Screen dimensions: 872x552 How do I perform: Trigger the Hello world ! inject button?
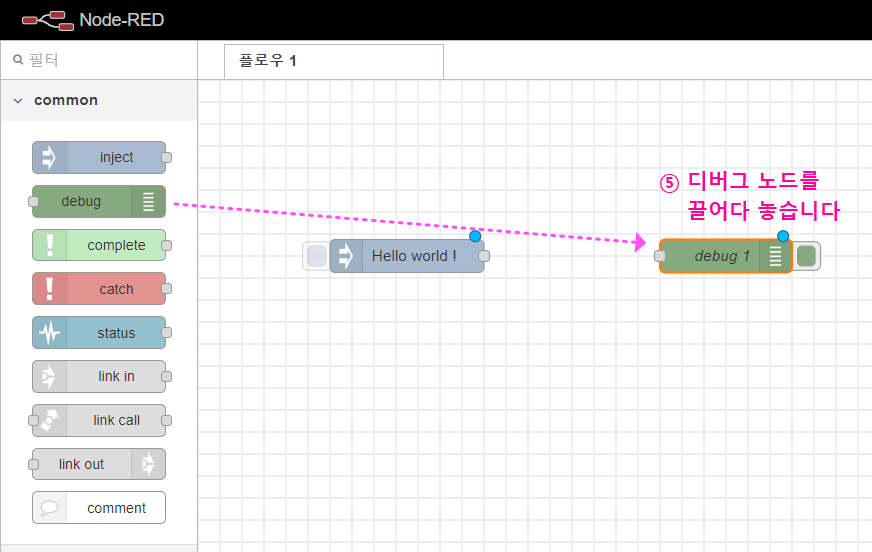click(316, 256)
